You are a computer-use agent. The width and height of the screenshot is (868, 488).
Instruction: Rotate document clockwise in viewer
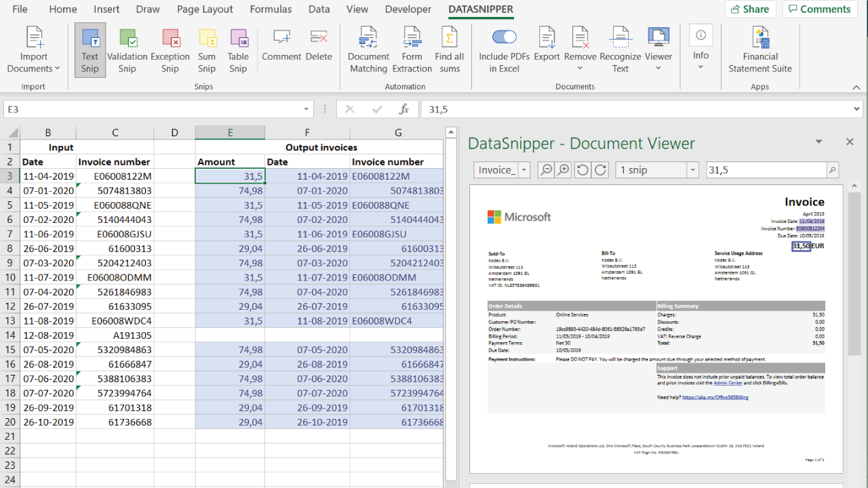tap(601, 170)
